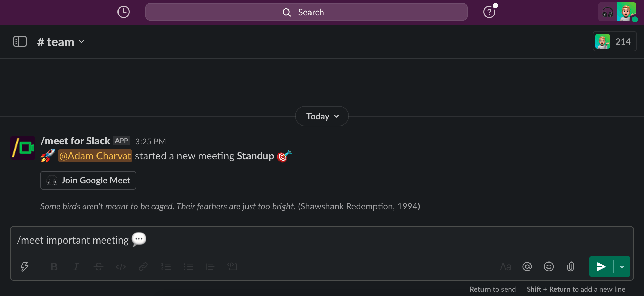The width and height of the screenshot is (644, 296).
Task: Open the @Adam Charvat mention
Action: pos(95,156)
